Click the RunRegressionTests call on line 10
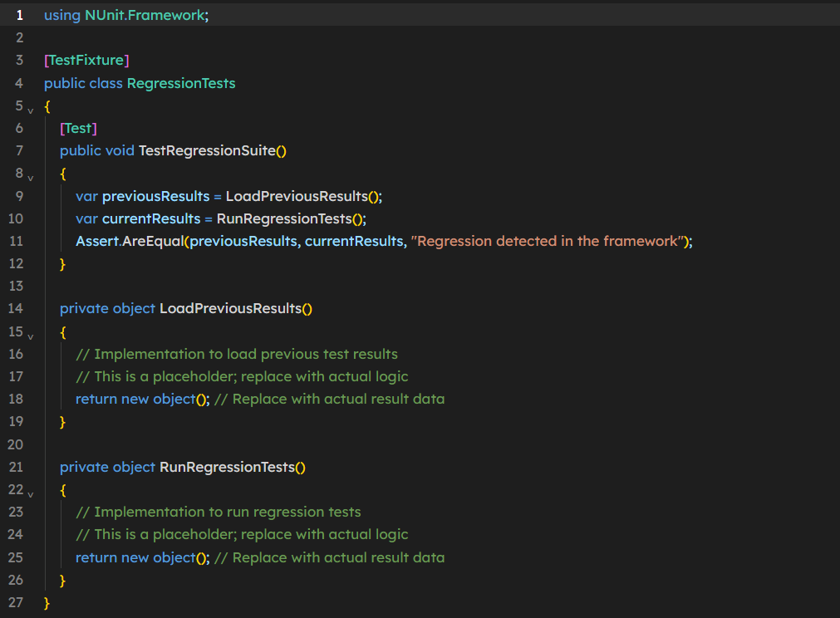 click(x=284, y=218)
